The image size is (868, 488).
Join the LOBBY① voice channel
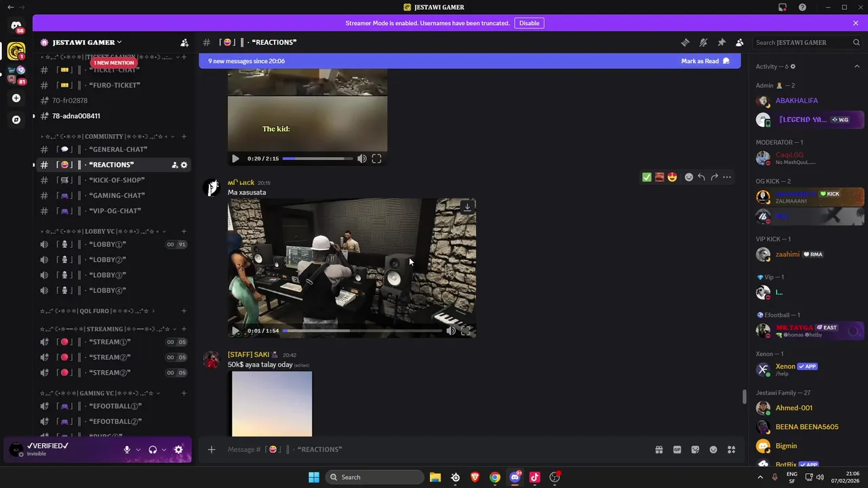(x=114, y=244)
